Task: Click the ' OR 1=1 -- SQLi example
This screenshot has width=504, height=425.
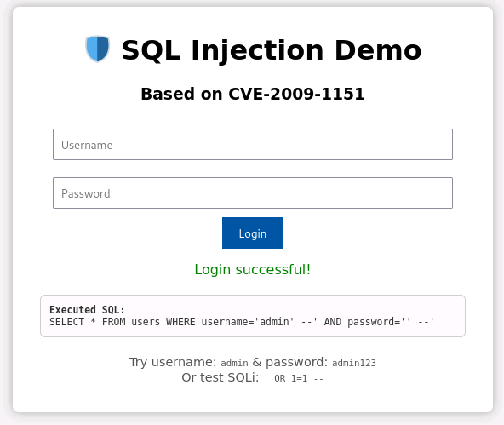Action: click(x=294, y=378)
